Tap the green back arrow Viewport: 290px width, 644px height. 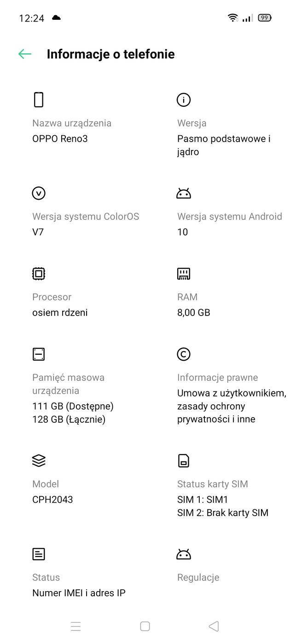(25, 54)
